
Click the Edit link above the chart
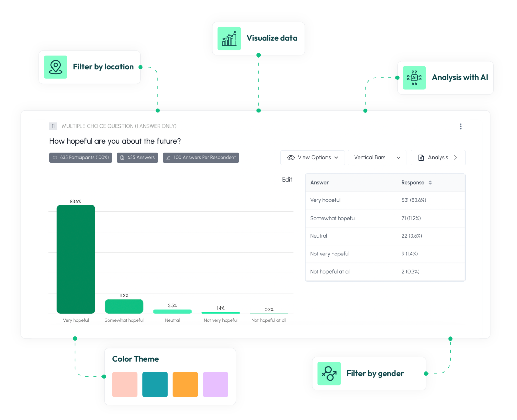(x=287, y=180)
